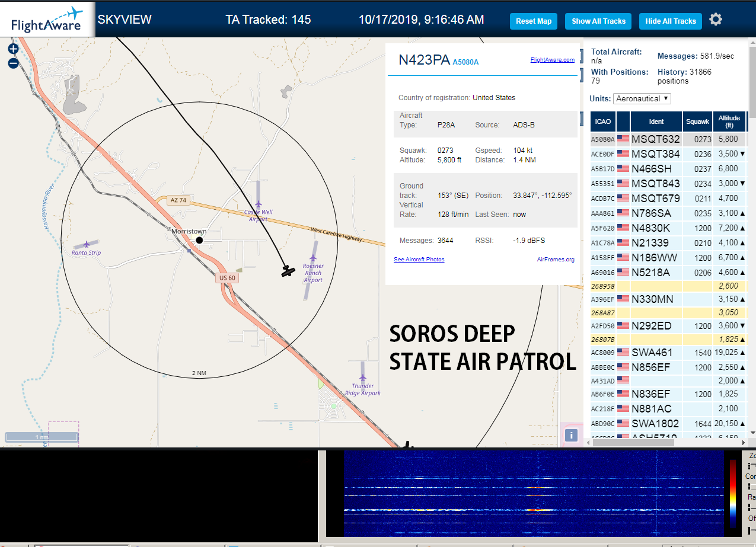
Task: Open the See Aircraft Photos link
Action: coord(419,260)
